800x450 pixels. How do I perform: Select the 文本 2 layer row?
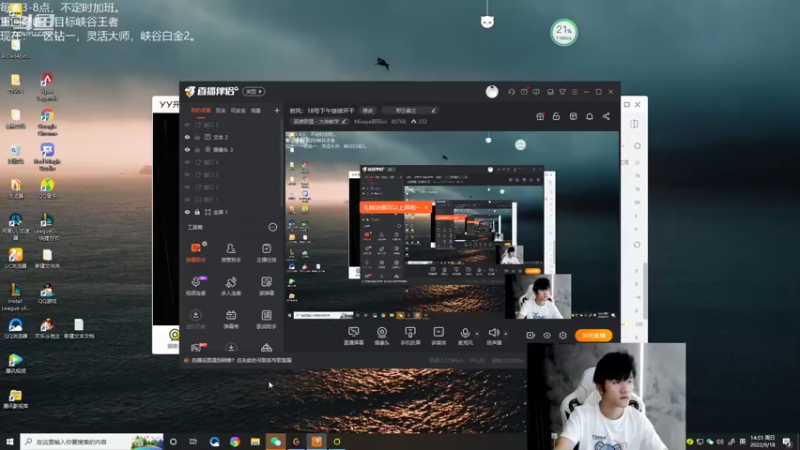(x=232, y=137)
